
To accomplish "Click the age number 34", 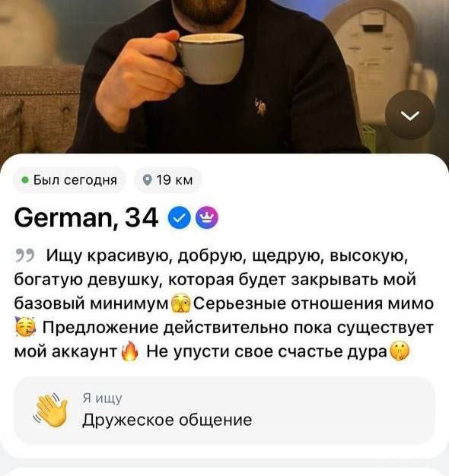I will [142, 217].
